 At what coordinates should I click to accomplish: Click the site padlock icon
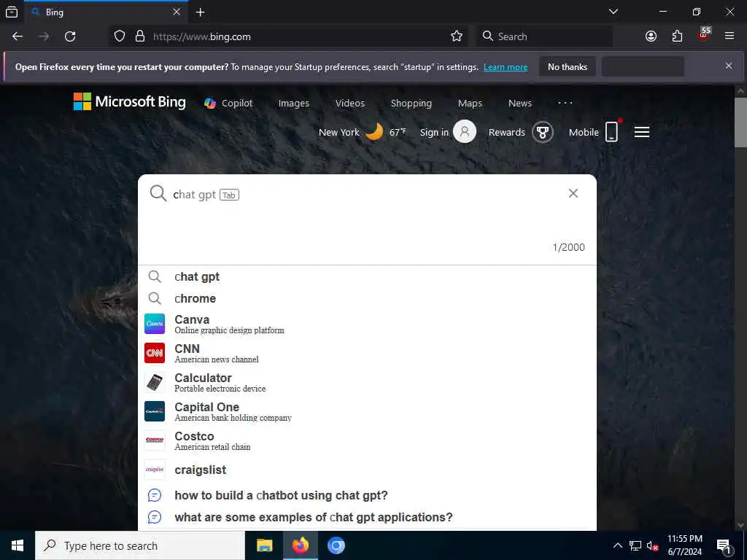pyautogui.click(x=140, y=36)
